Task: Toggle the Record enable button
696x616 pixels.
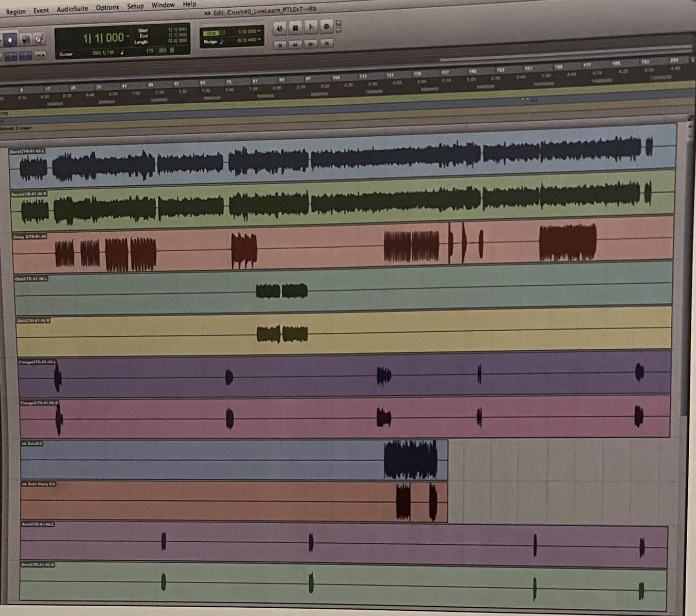Action: click(x=326, y=27)
